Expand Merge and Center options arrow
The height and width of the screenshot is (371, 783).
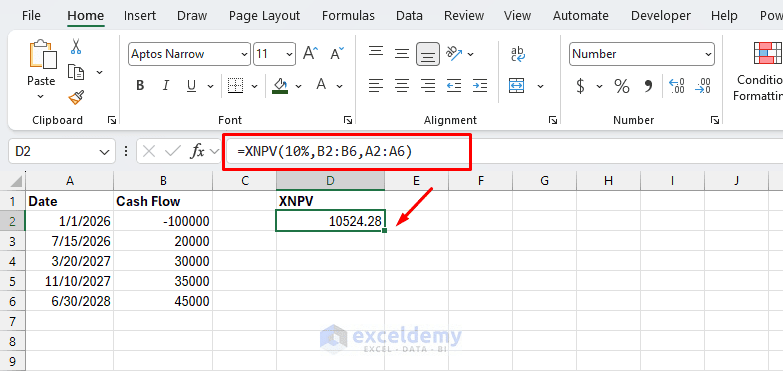[540, 86]
